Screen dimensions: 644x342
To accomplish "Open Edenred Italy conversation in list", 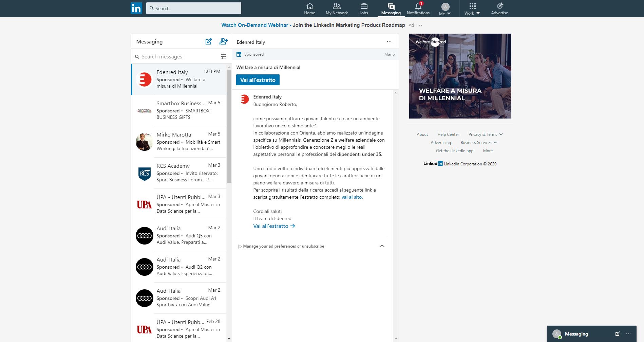I will pyautogui.click(x=179, y=79).
